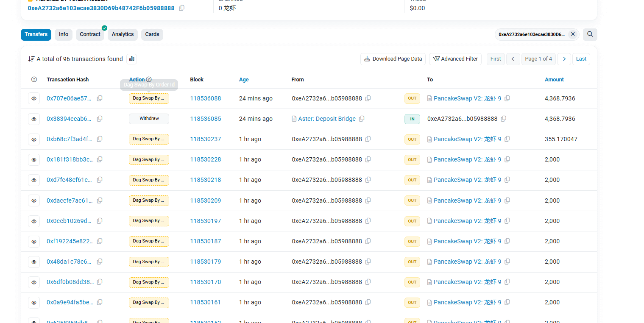Open the Cards tab
Screen dimensions: 644x323
click(152, 34)
